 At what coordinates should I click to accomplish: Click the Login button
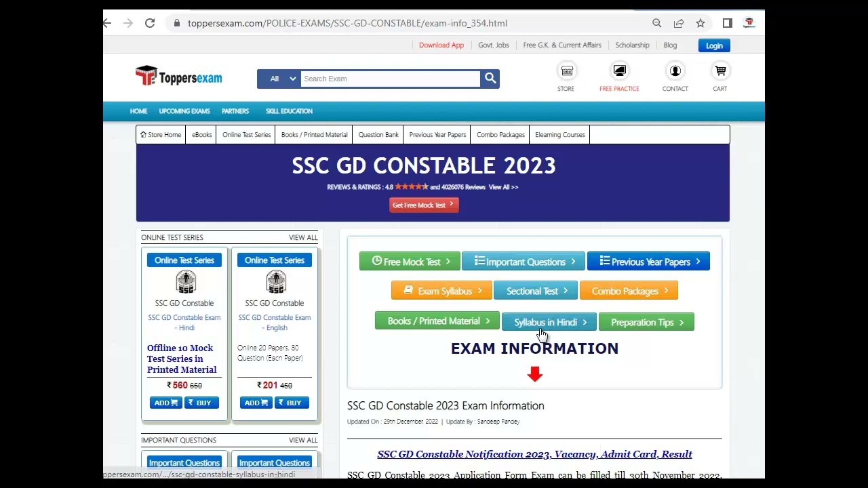point(714,45)
